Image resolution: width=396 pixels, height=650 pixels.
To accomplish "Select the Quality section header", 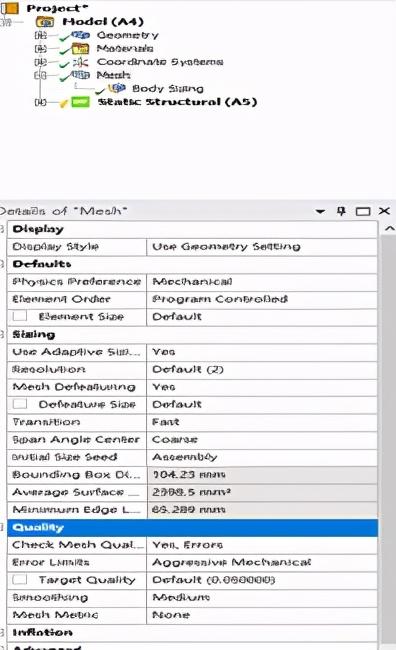I will pyautogui.click(x=192, y=527).
